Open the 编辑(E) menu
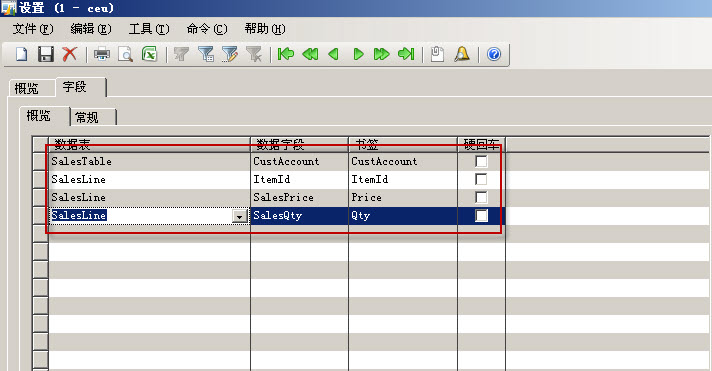The image size is (712, 371). point(91,29)
